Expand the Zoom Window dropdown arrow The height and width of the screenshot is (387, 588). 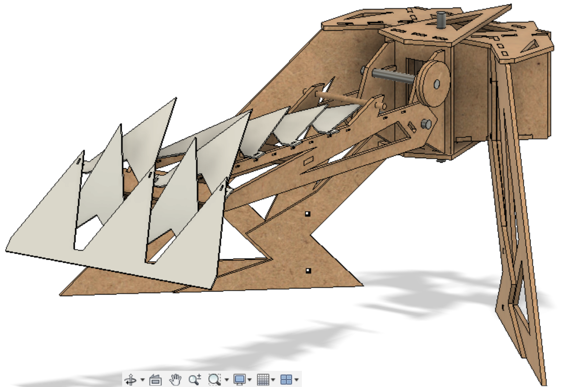pos(226,379)
